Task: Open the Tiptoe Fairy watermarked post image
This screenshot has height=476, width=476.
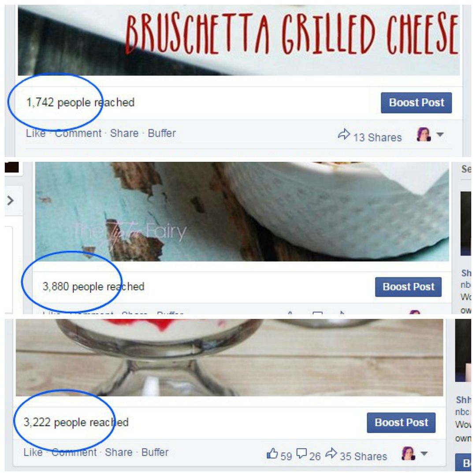Action: click(x=242, y=212)
